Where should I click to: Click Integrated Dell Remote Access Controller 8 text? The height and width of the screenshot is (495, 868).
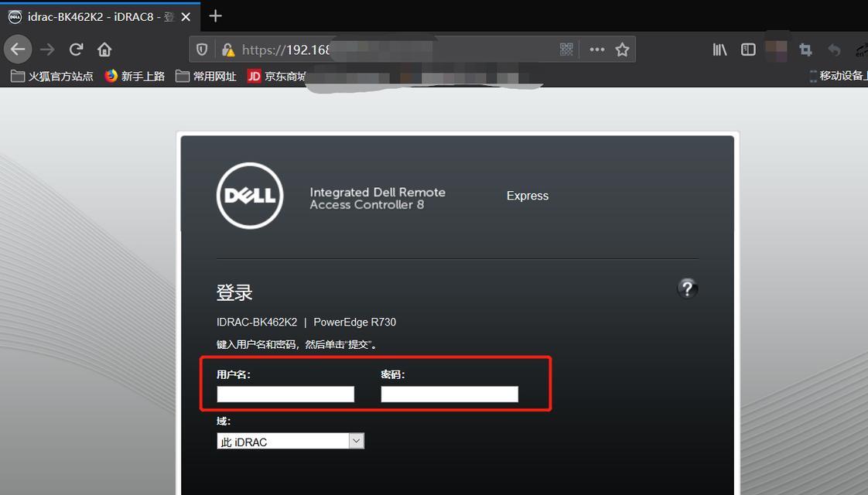pos(378,198)
